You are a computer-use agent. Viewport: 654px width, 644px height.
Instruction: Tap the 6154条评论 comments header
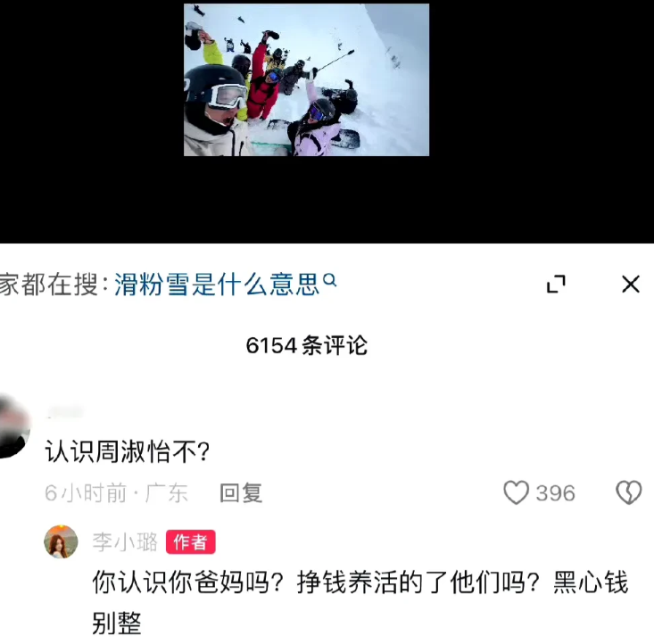pos(307,345)
